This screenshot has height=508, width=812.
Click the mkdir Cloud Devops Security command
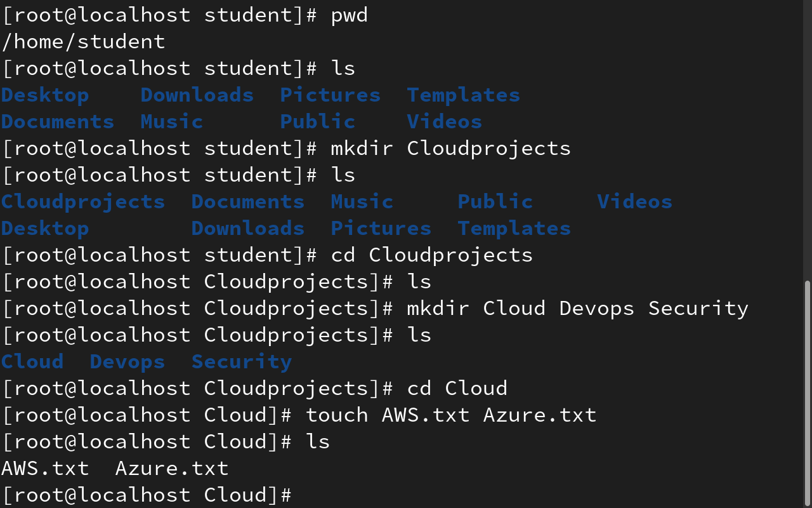(578, 309)
